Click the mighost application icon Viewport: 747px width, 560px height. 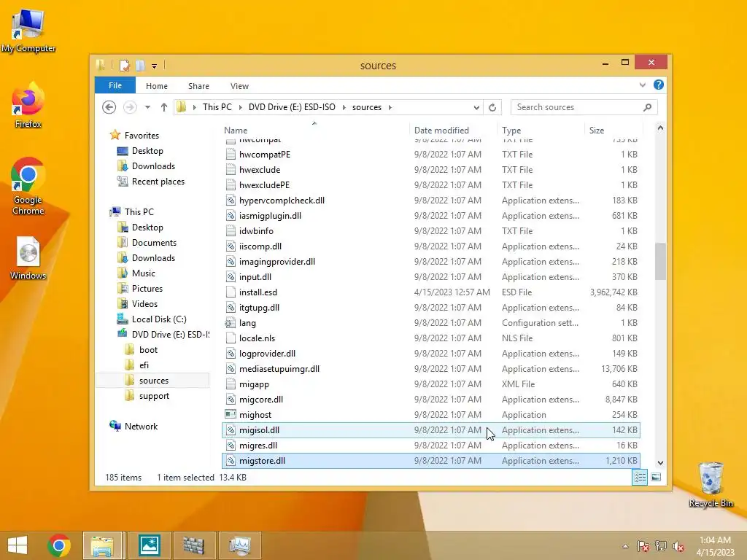pyautogui.click(x=231, y=414)
